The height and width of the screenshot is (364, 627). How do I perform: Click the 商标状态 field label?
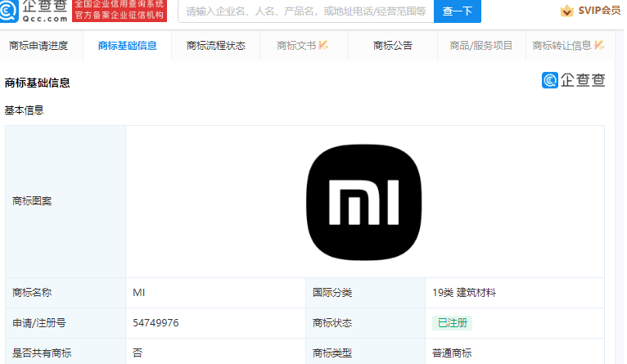click(332, 323)
